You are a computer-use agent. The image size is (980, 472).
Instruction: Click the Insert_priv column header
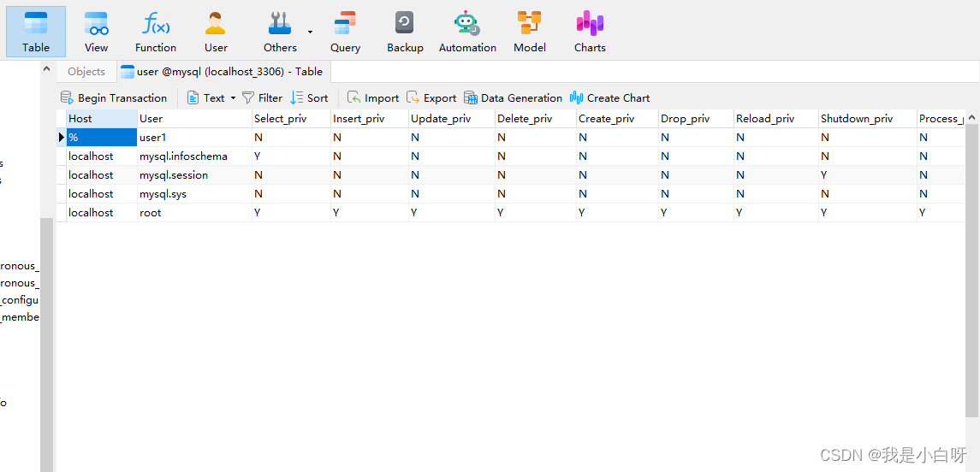click(x=370, y=119)
